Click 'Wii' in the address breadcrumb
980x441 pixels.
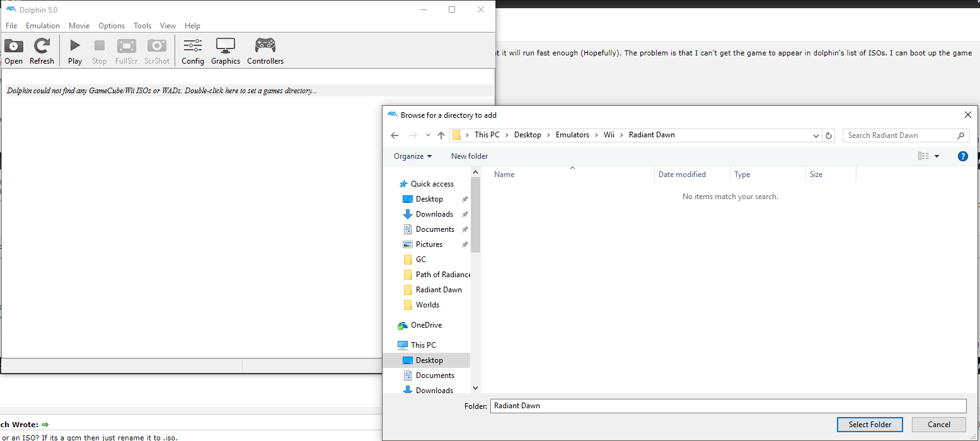609,135
